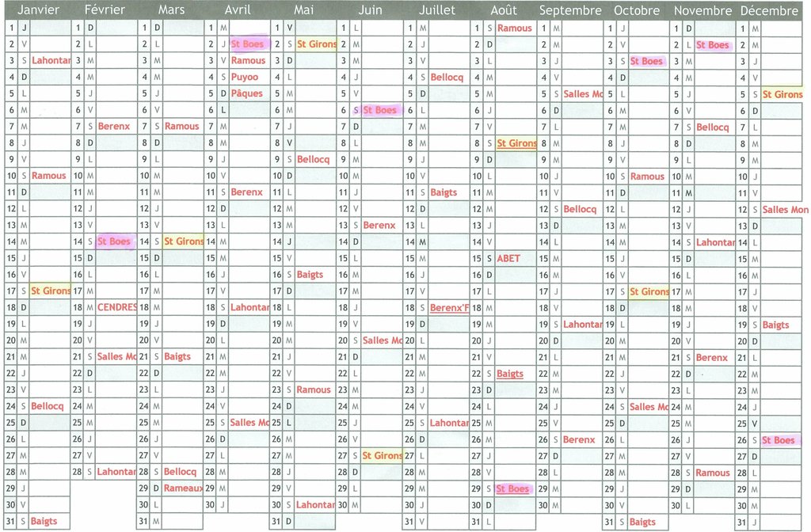Select highlighted St Boes on 6 Juin
811x532 pixels.
coord(380,110)
